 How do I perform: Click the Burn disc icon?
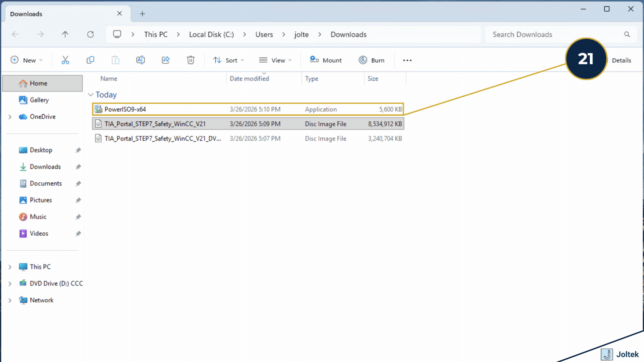point(372,60)
